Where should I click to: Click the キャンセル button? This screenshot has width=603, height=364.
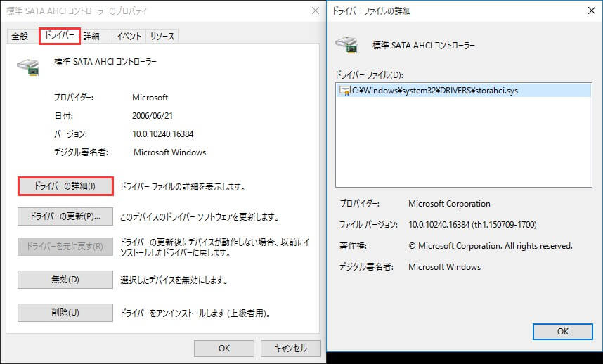coord(291,349)
